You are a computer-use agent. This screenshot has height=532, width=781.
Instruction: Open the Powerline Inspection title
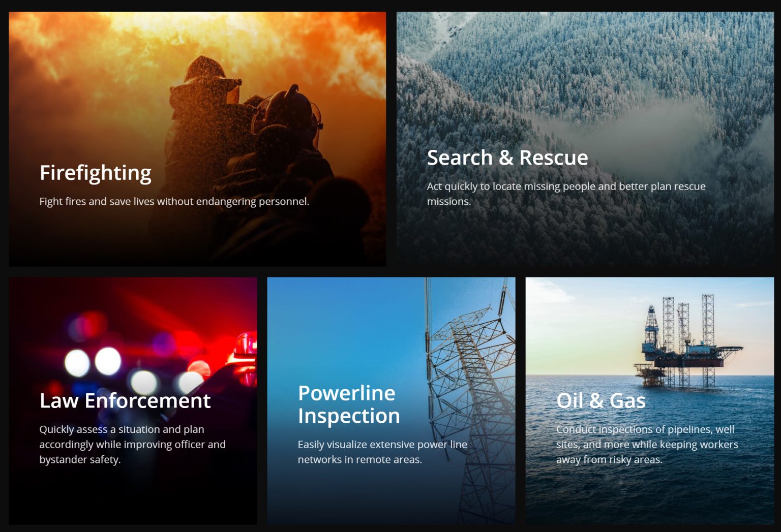coord(349,404)
